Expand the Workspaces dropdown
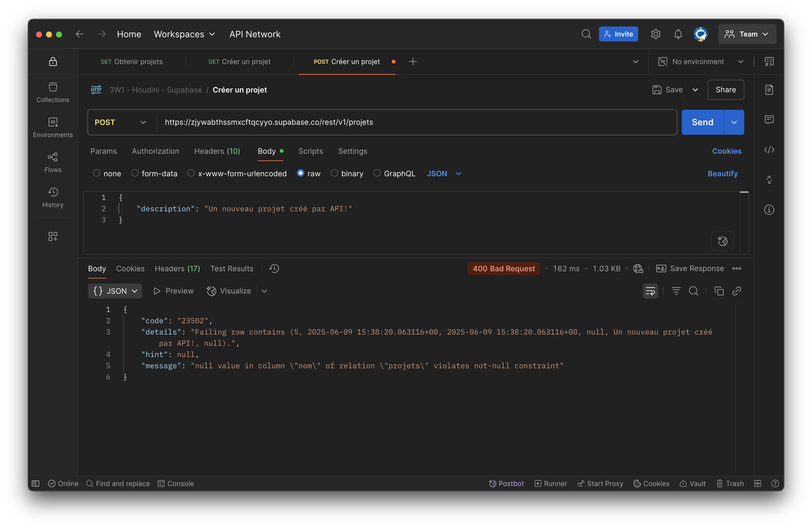Image resolution: width=812 pixels, height=528 pixels. coord(184,34)
